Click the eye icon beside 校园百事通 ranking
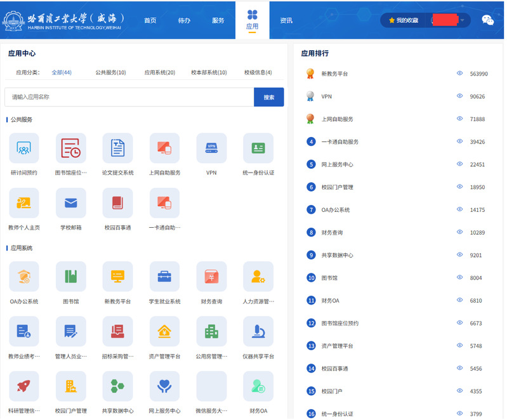This screenshot has width=507, height=420. pyautogui.click(x=459, y=369)
